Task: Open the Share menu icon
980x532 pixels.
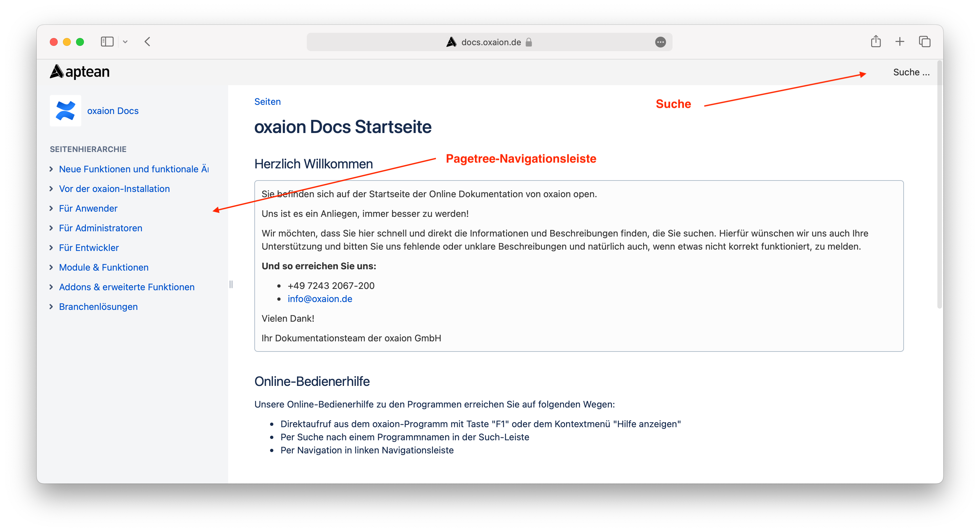Action: tap(876, 41)
